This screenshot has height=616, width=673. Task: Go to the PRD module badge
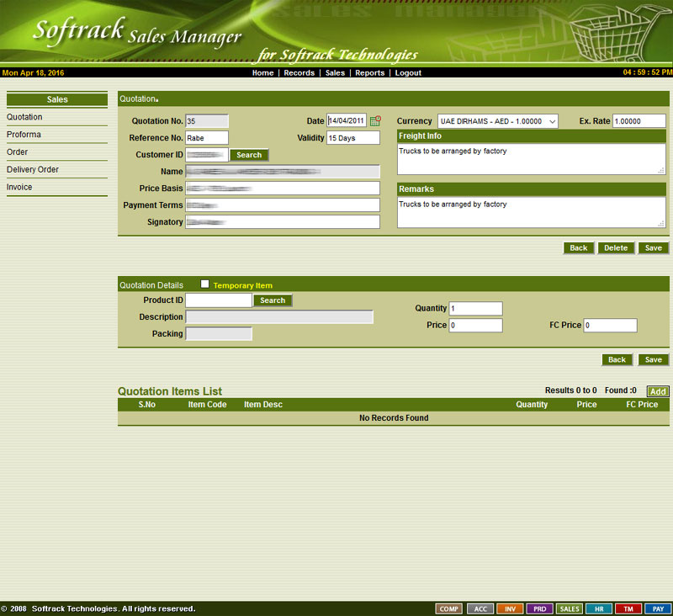click(x=539, y=608)
